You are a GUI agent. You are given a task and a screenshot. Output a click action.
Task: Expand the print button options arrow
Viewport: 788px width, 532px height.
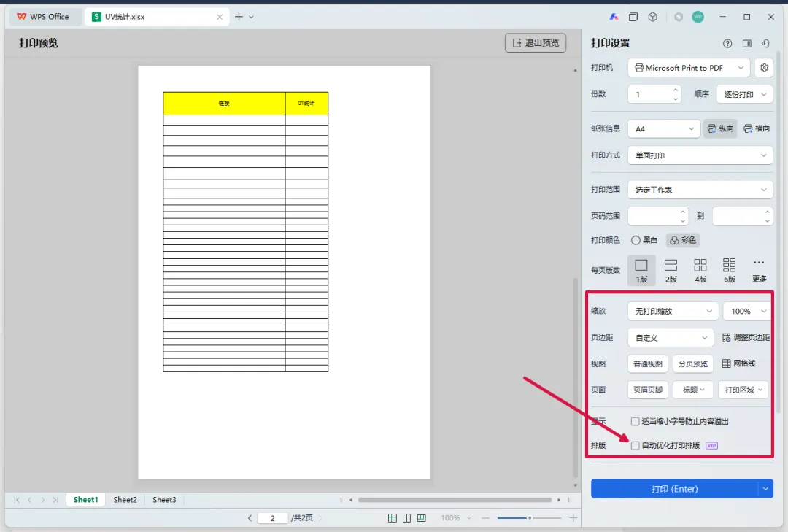pyautogui.click(x=765, y=489)
